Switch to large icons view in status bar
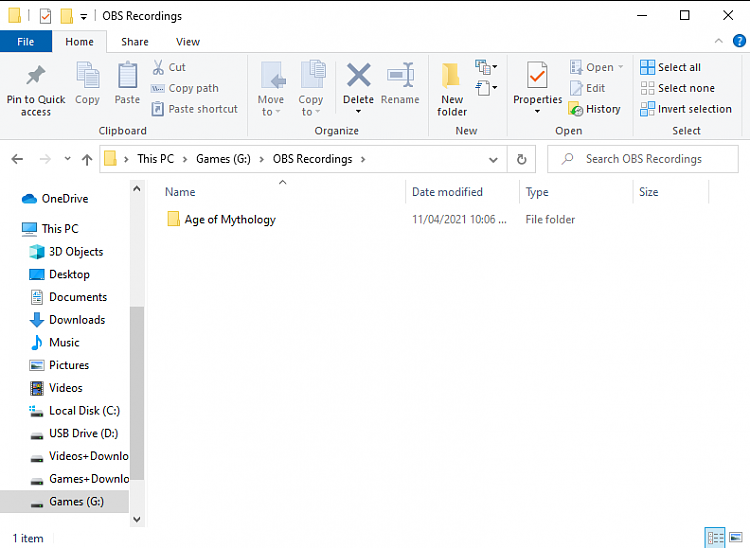750x548 pixels. tap(736, 537)
